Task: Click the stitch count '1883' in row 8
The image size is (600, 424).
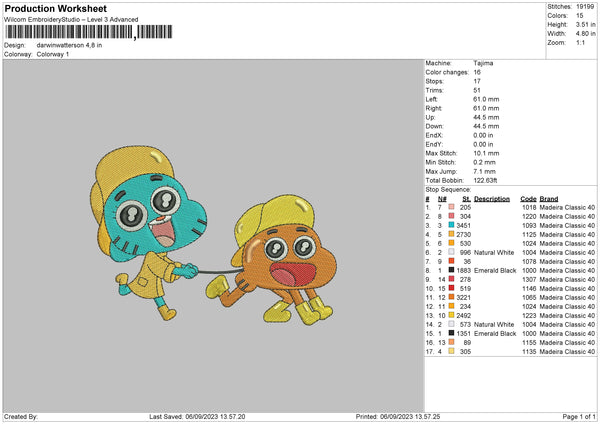Action: click(x=463, y=271)
